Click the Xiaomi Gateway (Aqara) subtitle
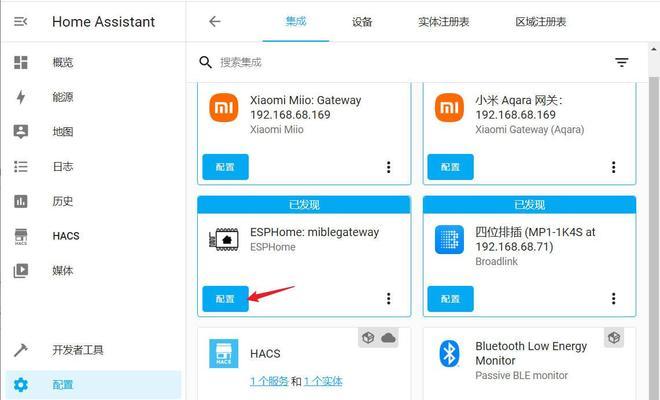Image resolution: width=660 pixels, height=400 pixels. (x=530, y=129)
